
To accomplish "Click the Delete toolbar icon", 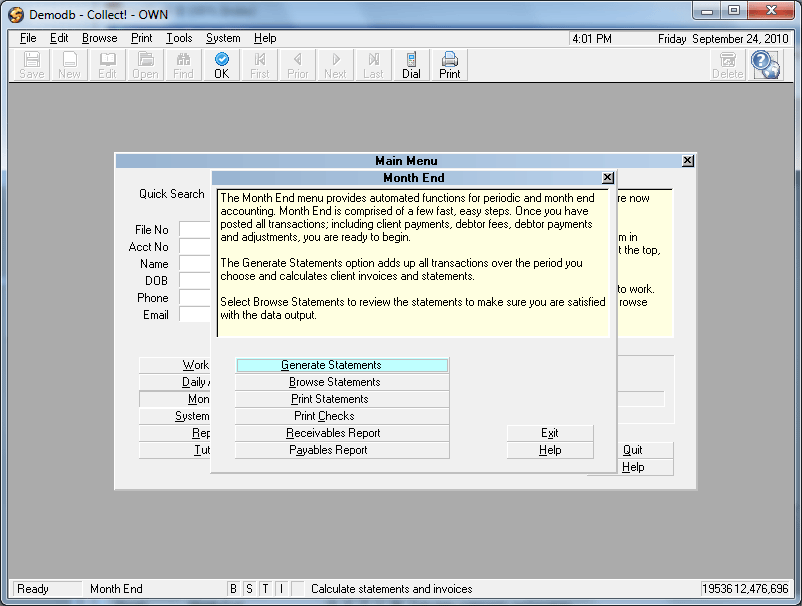I will 727,65.
